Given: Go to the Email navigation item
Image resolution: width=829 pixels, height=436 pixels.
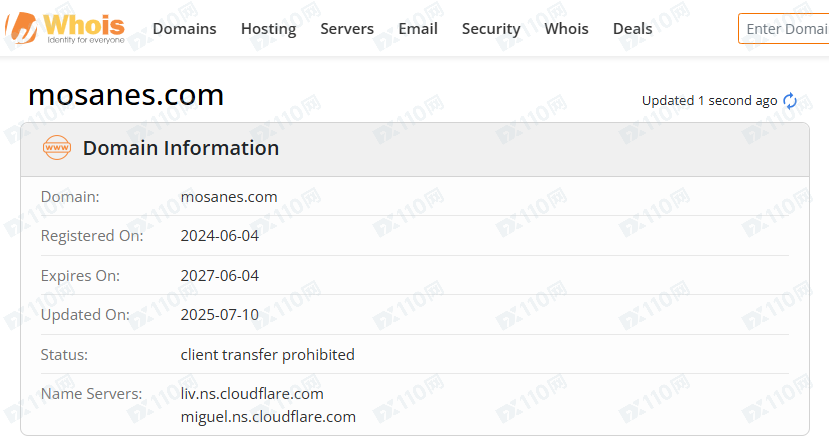Looking at the screenshot, I should [x=418, y=29].
